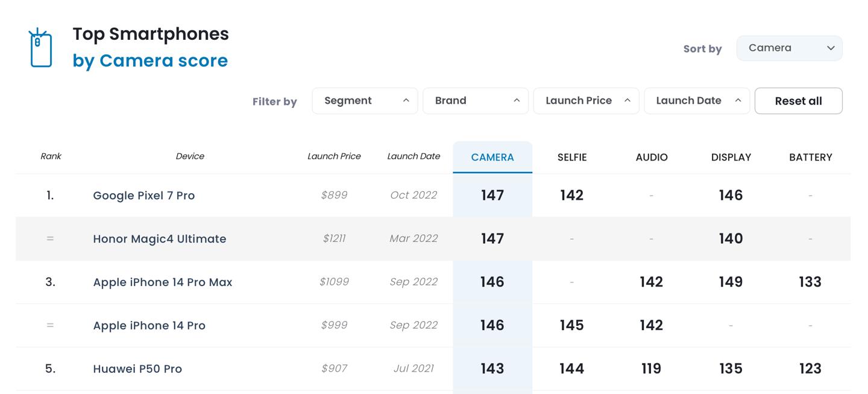Select the CAMERA column tab

(x=492, y=157)
